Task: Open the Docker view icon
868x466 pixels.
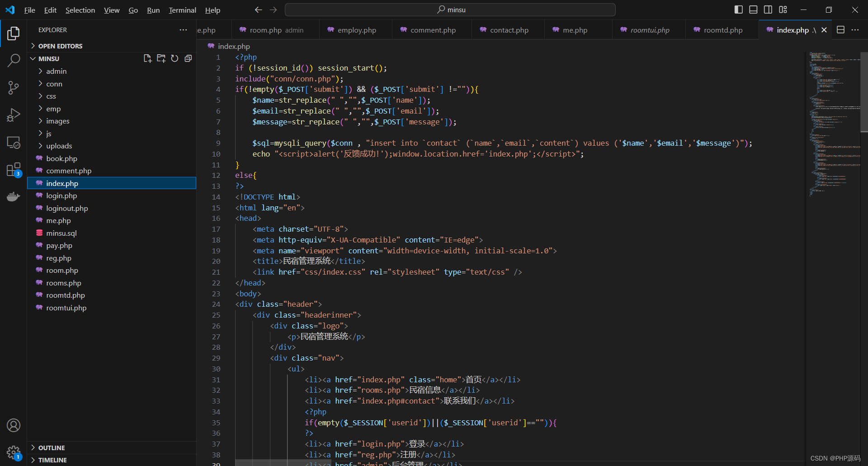Action: click(14, 197)
